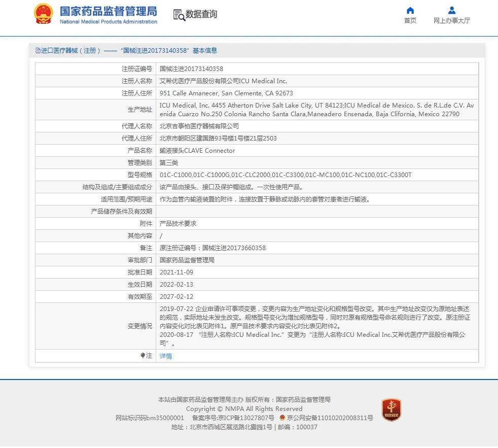
Task: Click the 数据查询 label
Action: pos(201,14)
